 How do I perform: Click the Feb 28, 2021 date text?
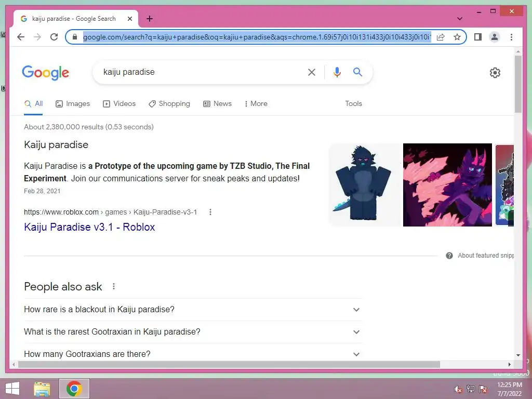(42, 191)
